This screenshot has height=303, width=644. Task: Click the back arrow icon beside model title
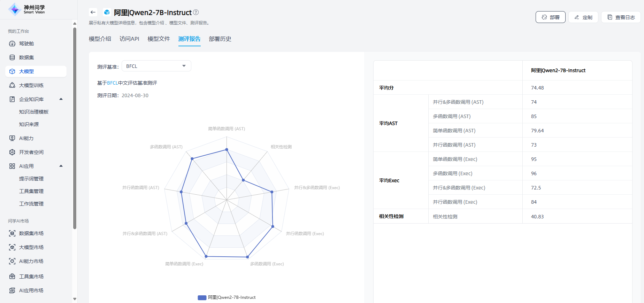[93, 12]
